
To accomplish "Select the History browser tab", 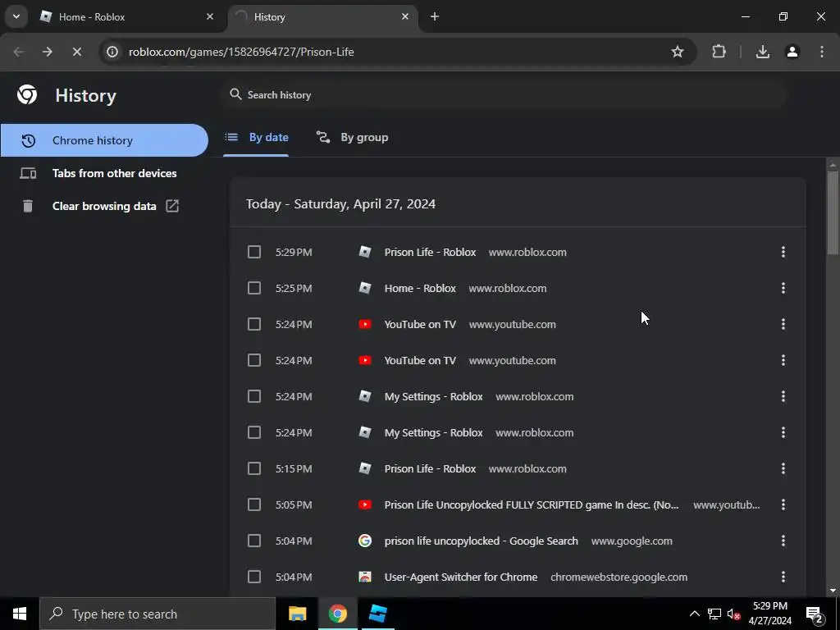I will click(323, 16).
